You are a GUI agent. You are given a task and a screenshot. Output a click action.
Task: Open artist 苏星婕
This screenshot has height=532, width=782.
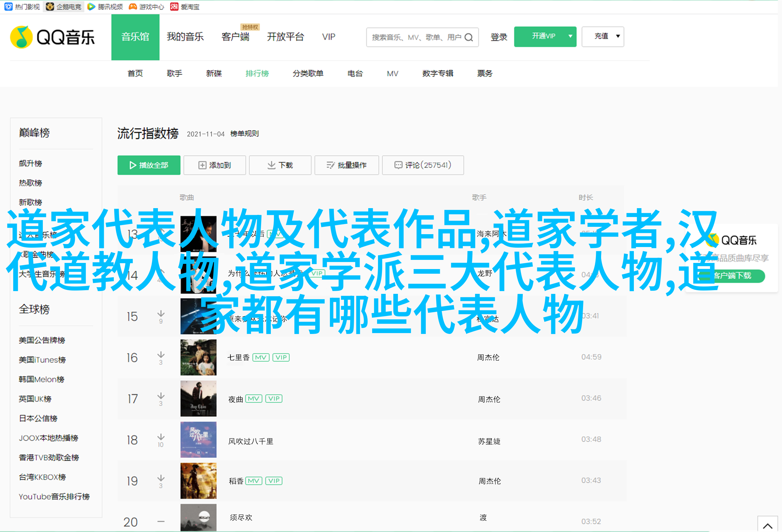click(489, 441)
